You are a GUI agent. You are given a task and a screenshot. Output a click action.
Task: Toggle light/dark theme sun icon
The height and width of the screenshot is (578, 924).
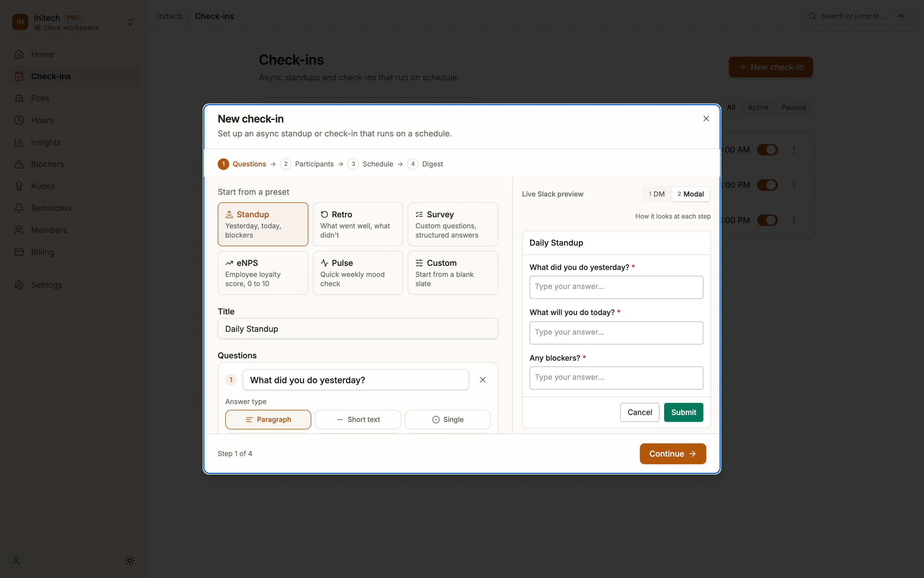pyautogui.click(x=130, y=560)
